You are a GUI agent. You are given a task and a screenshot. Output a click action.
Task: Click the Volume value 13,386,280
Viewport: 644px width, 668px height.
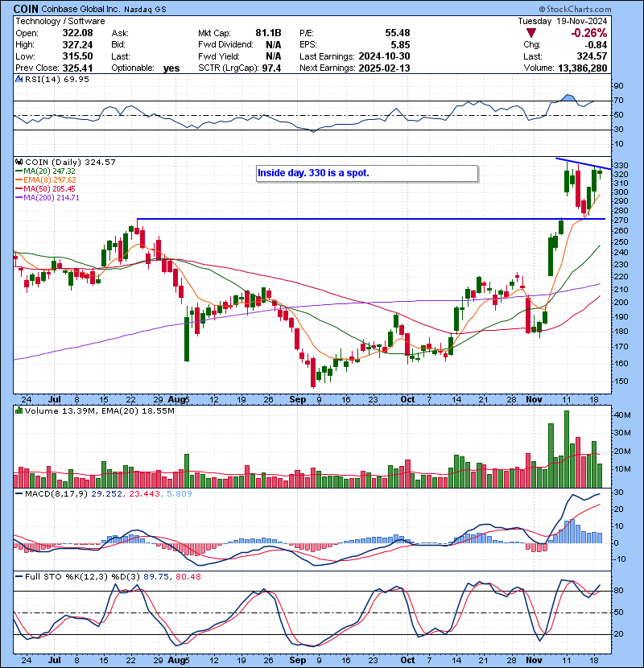click(582, 68)
